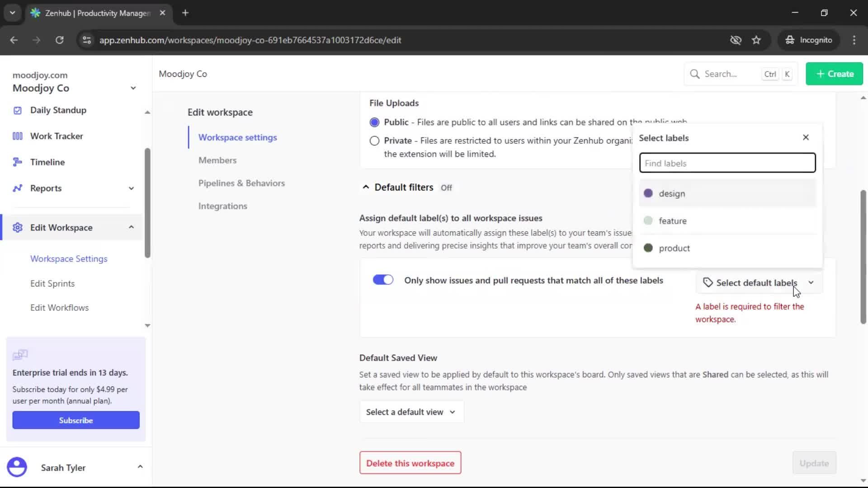Click the bookmark star in the address bar
The height and width of the screenshot is (488, 868).
pos(756,40)
